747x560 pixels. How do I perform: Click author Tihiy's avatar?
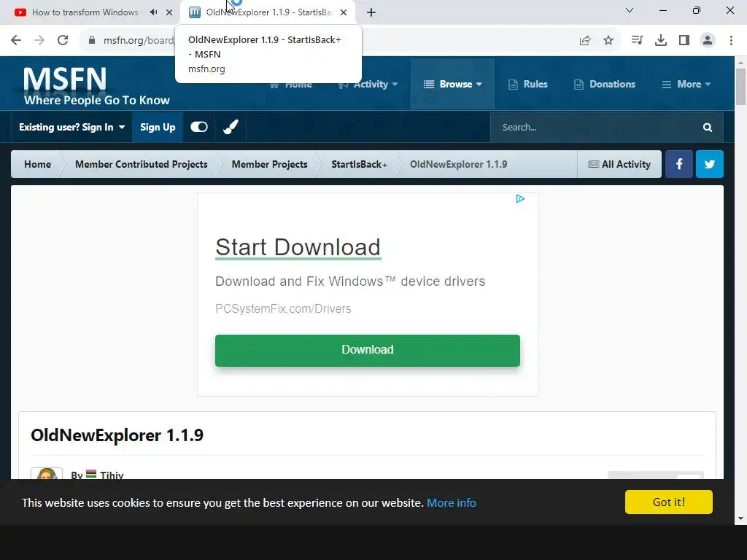[x=47, y=474]
